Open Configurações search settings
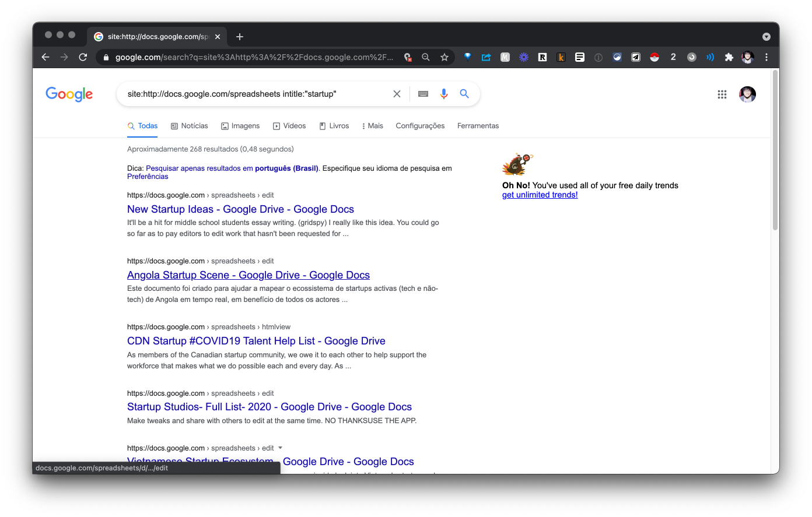This screenshot has height=517, width=812. [x=420, y=126]
